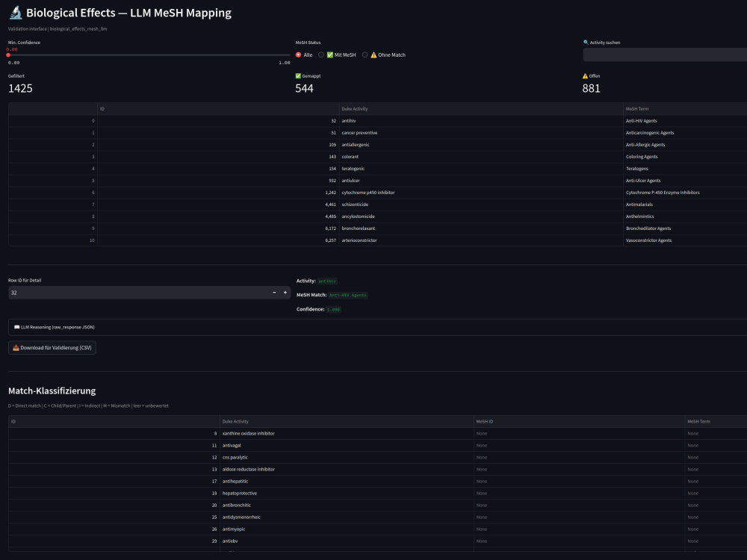Select 'antihepatitic' row
Screen dimensions: 747x560
click(347, 481)
